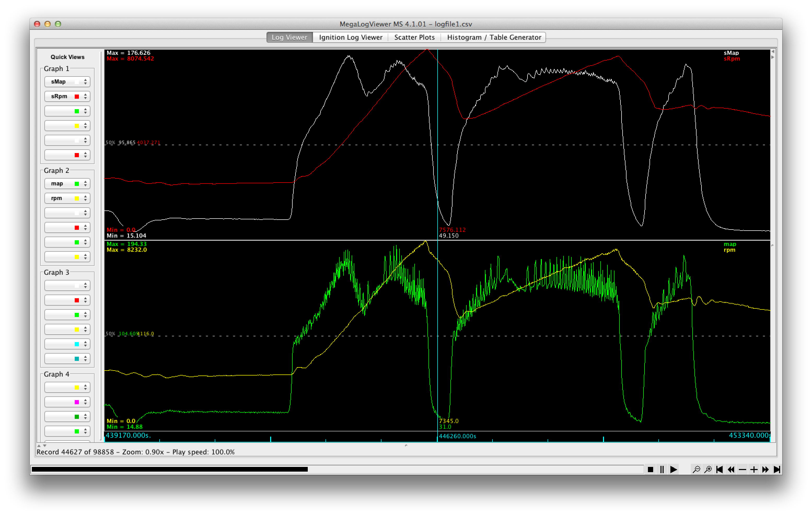812x516 pixels.
Task: Step forward one record with plus icon
Action: point(754,470)
